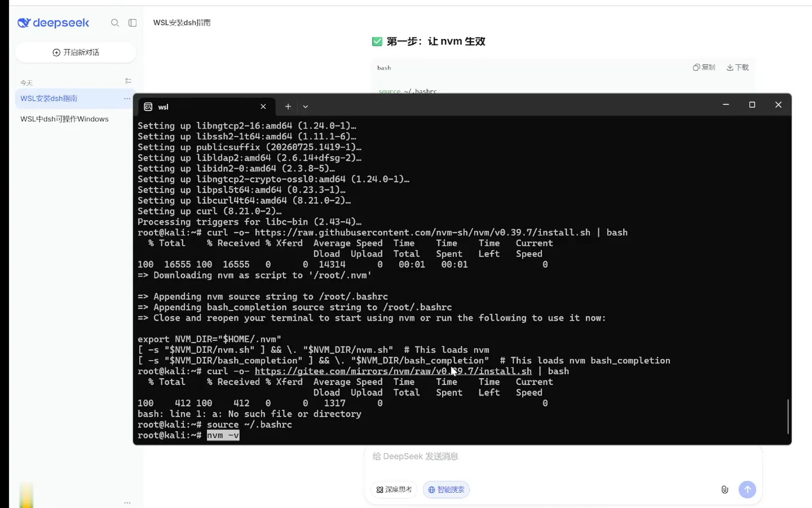Start a new chat with 开启新对话
This screenshot has height=508, width=812.
click(76, 52)
